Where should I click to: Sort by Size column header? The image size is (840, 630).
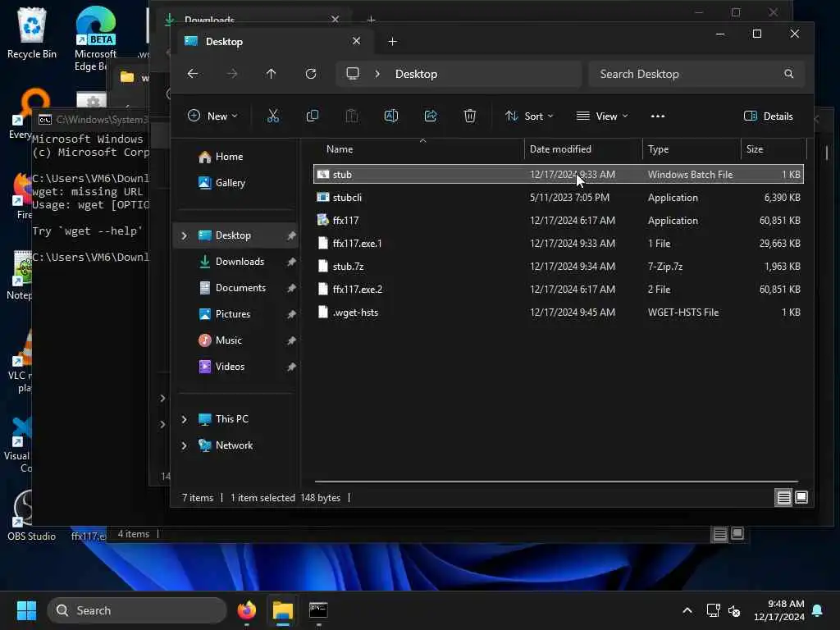pos(773,149)
